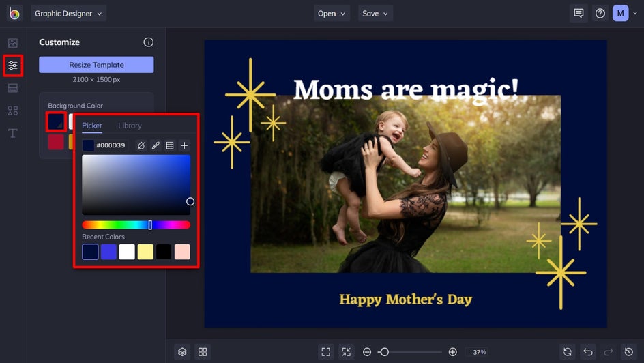The image size is (644, 363).
Task: Pick the blue recent color swatch
Action: coord(108,252)
